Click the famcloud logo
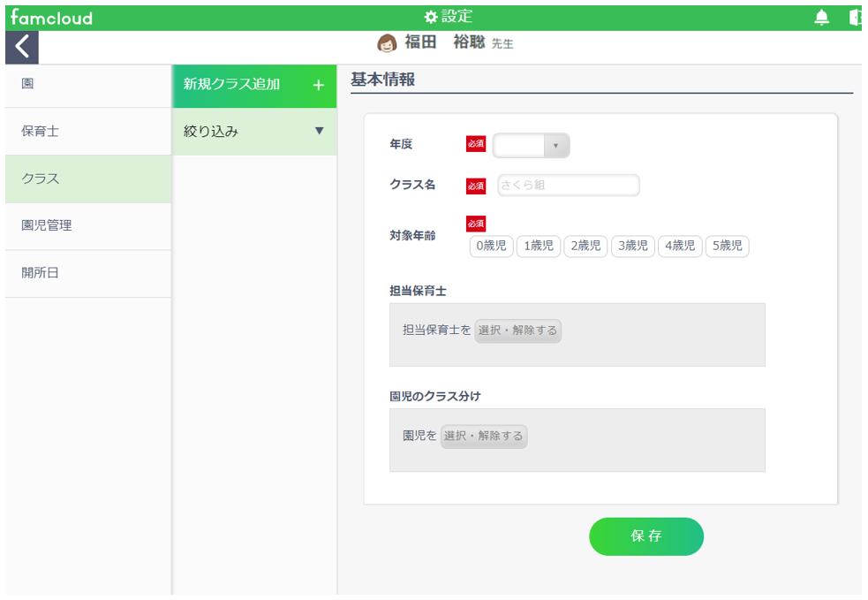Viewport: 868px width, 600px height. click(x=51, y=18)
